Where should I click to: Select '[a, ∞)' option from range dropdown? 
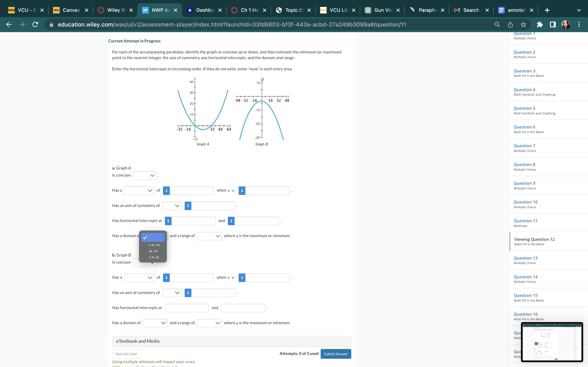pyautogui.click(x=153, y=251)
